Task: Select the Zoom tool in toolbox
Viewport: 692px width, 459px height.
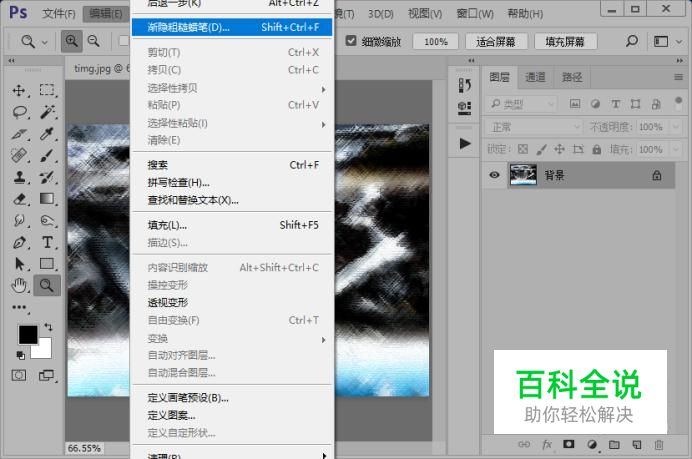Action: coord(47,286)
